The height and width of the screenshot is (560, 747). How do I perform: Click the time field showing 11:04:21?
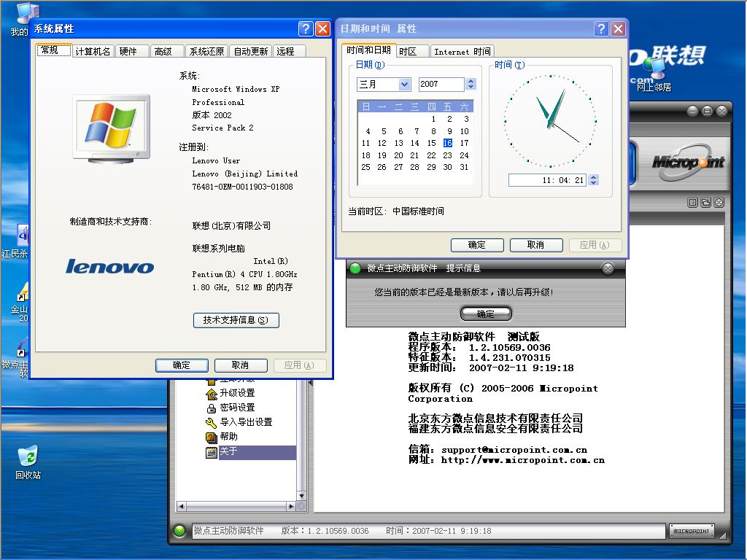click(548, 180)
